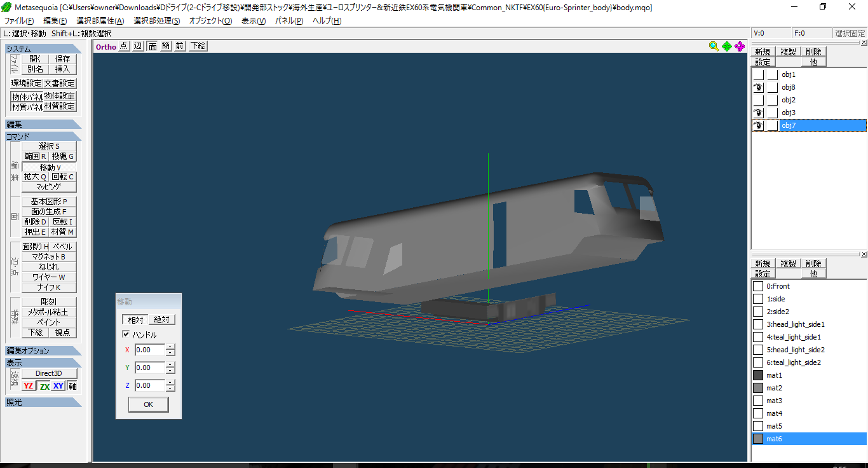Switch to the ZX axis view

coord(44,386)
